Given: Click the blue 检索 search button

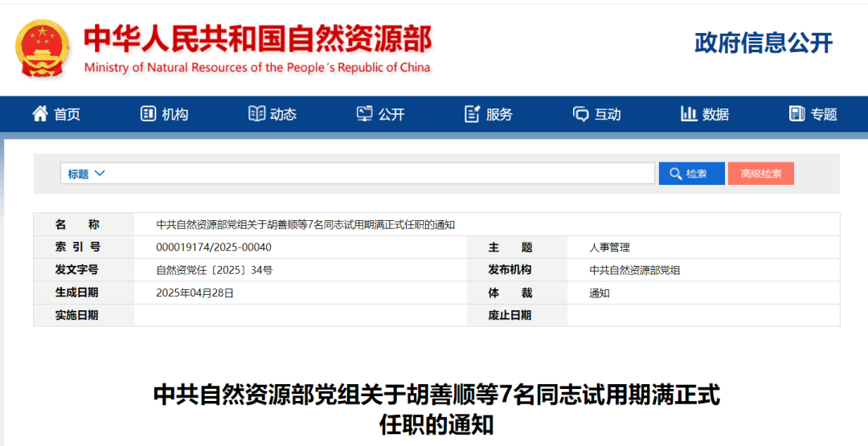Looking at the screenshot, I should point(691,174).
